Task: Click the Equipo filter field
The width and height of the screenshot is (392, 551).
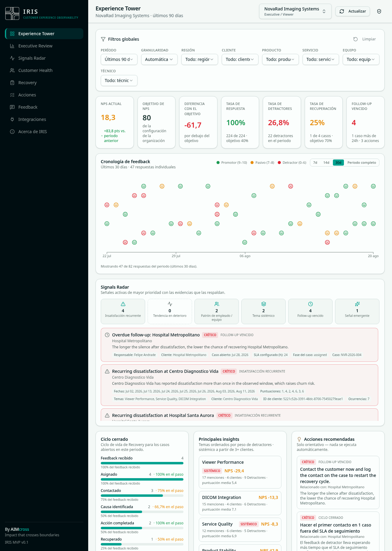Action: (x=361, y=59)
